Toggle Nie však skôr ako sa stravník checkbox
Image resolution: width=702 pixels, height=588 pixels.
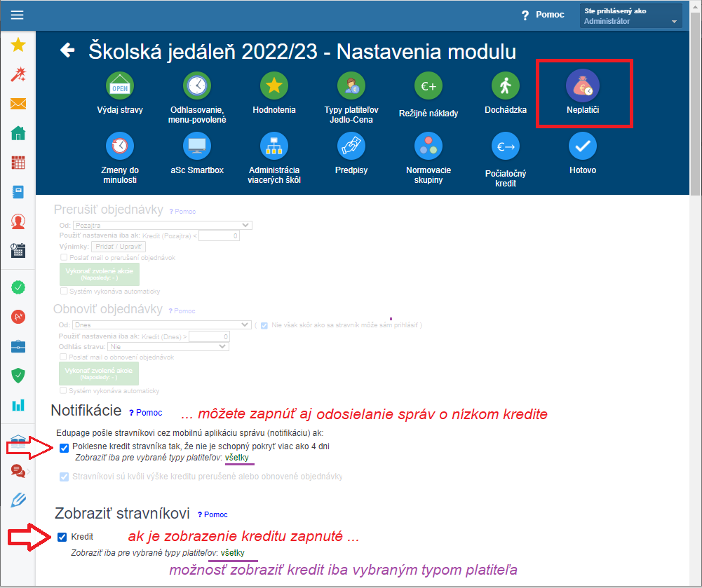[x=264, y=325]
